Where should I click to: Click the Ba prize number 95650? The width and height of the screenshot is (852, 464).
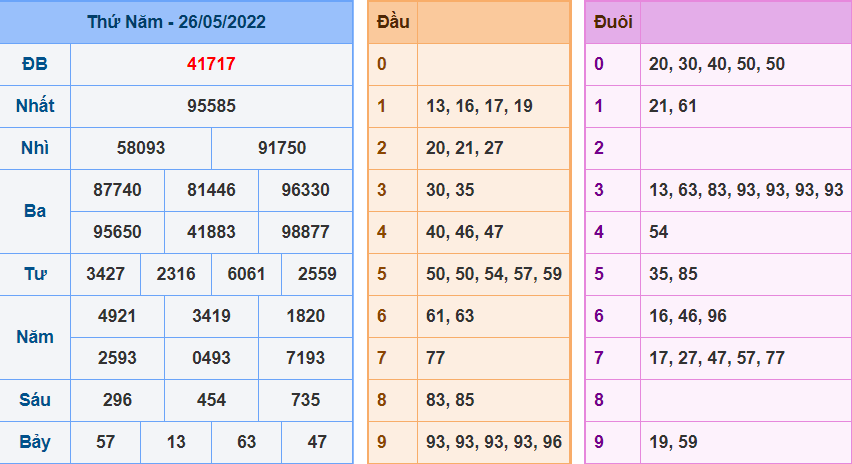click(117, 232)
